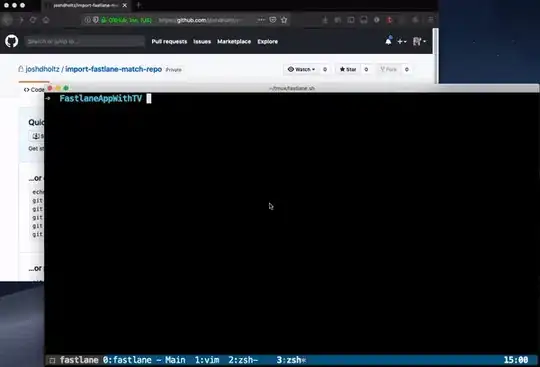Image resolution: width=540 pixels, height=367 pixels.
Task: View GitHub notifications bell
Action: (x=388, y=41)
